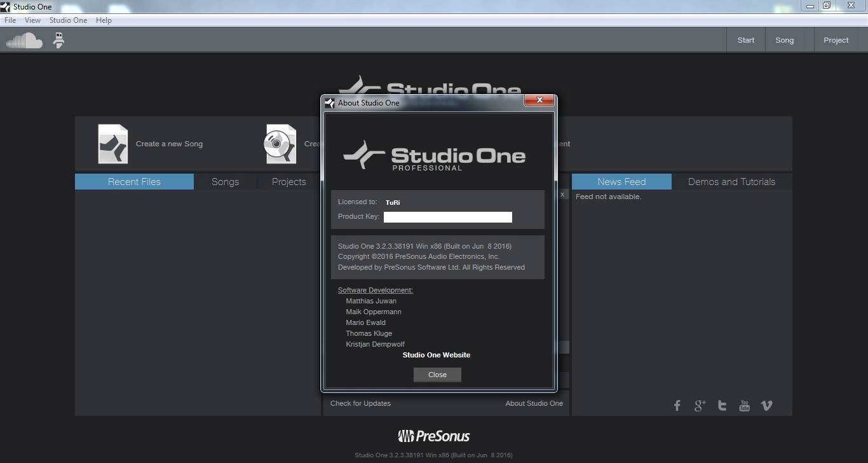Click the name Kristjan Dempwolf
The image size is (868, 463).
[376, 344]
